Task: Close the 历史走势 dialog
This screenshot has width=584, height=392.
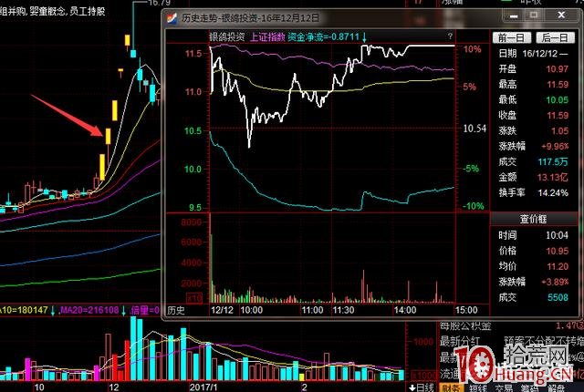Action: click(561, 15)
